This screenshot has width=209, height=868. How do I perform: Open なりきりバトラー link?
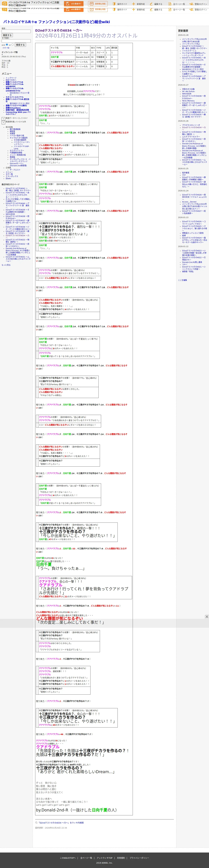17,151
